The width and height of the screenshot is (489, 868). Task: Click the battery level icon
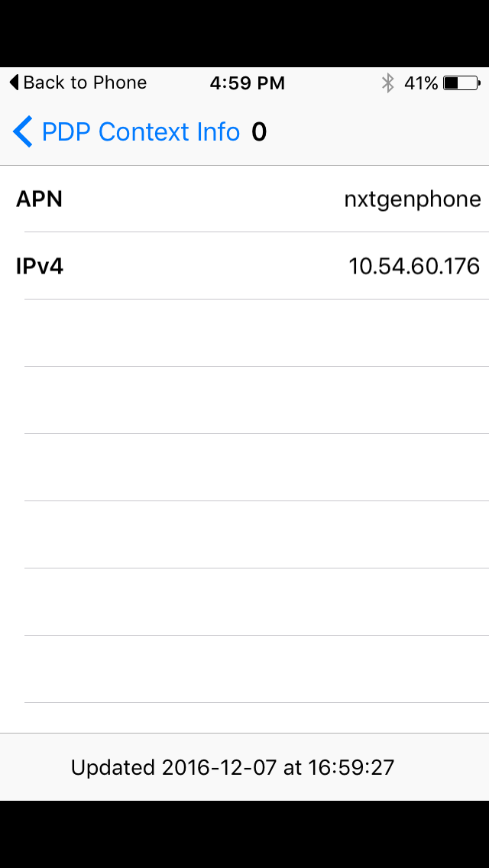pyautogui.click(x=461, y=83)
